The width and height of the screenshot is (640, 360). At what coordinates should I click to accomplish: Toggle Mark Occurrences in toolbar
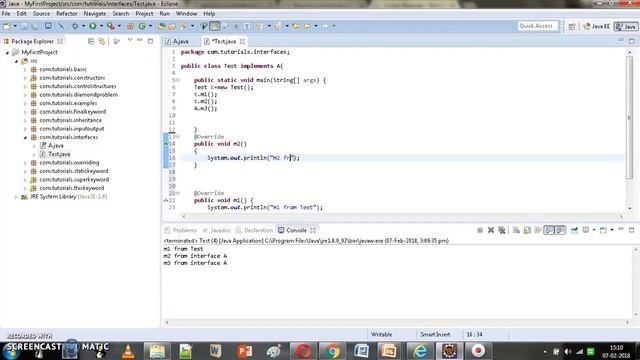214,26
